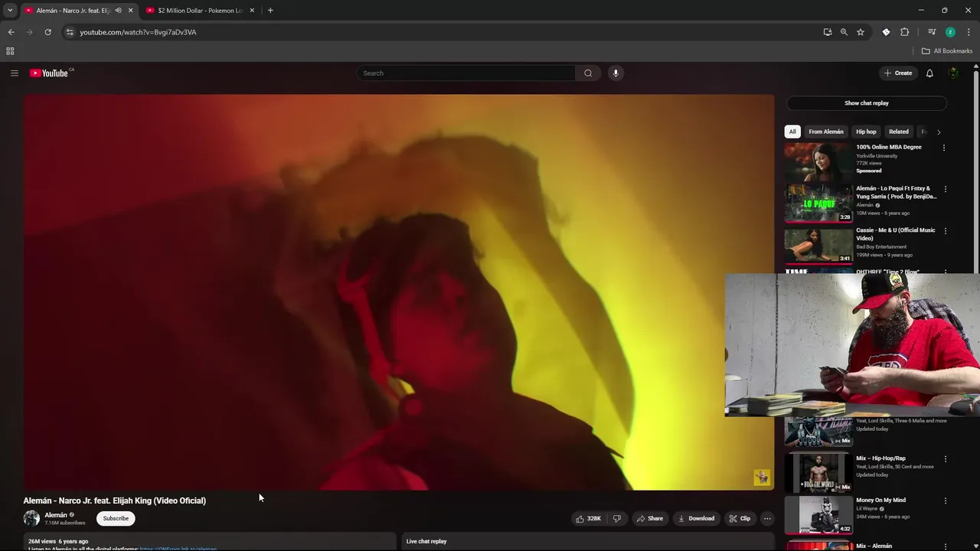Share the video
Viewport: 980px width, 551px height.
click(x=649, y=518)
